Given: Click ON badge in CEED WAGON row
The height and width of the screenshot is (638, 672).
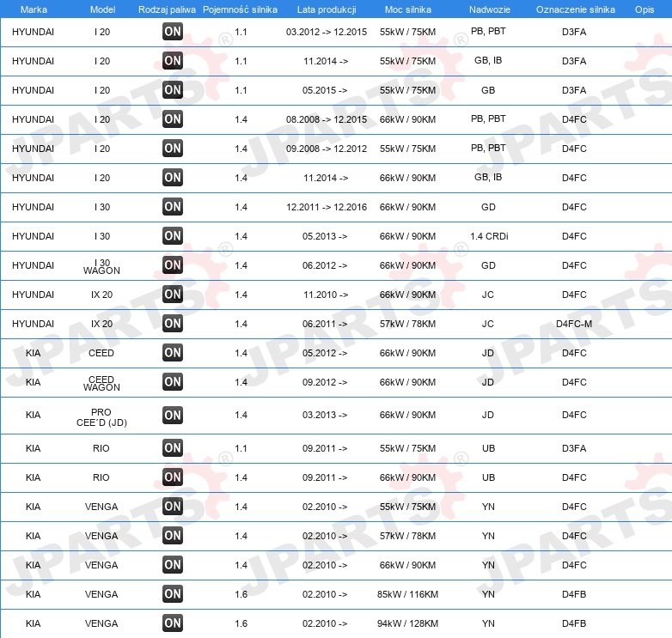Looking at the screenshot, I should (173, 382).
